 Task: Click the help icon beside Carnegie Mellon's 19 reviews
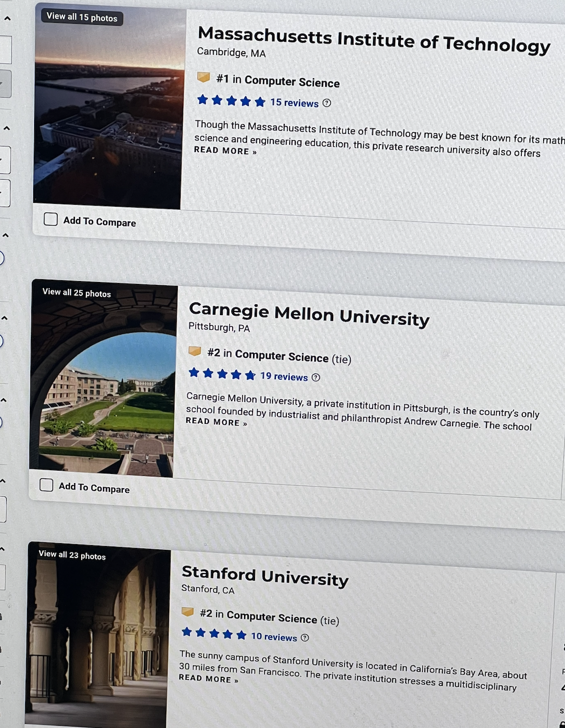pyautogui.click(x=316, y=377)
